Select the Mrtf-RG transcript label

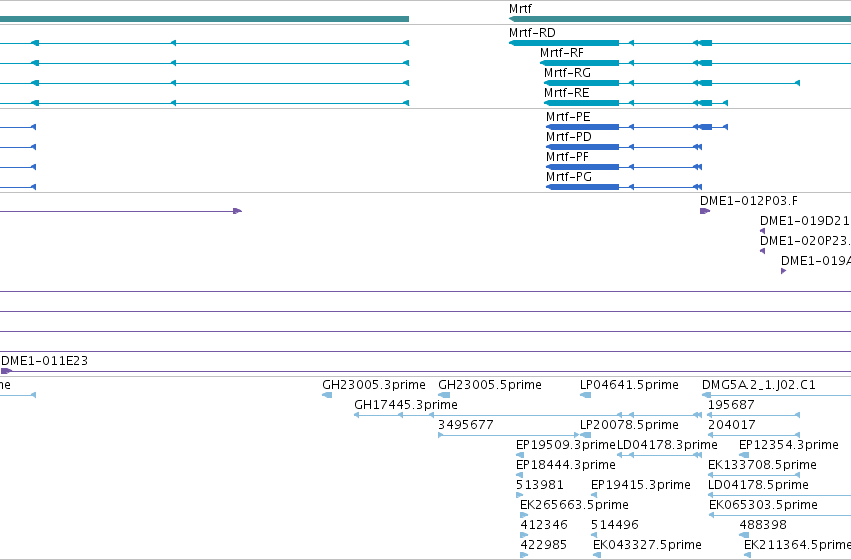(x=567, y=73)
